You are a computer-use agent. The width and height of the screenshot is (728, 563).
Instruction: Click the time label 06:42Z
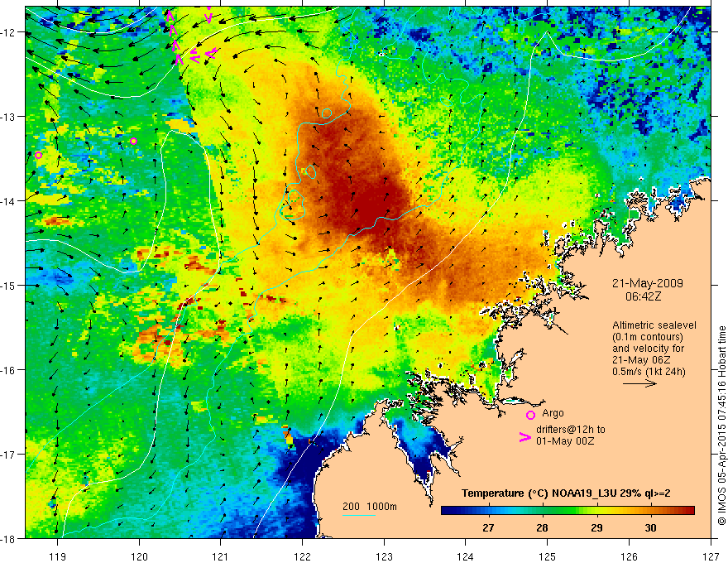(x=643, y=296)
